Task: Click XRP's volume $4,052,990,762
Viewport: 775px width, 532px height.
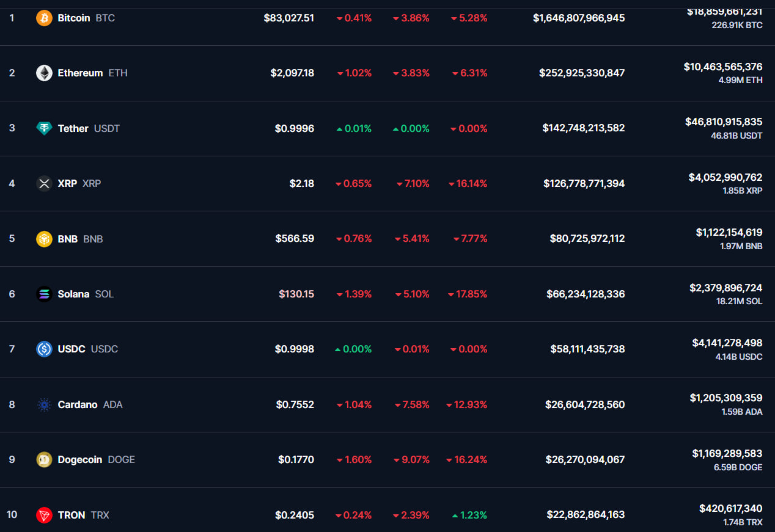Action: (x=725, y=177)
